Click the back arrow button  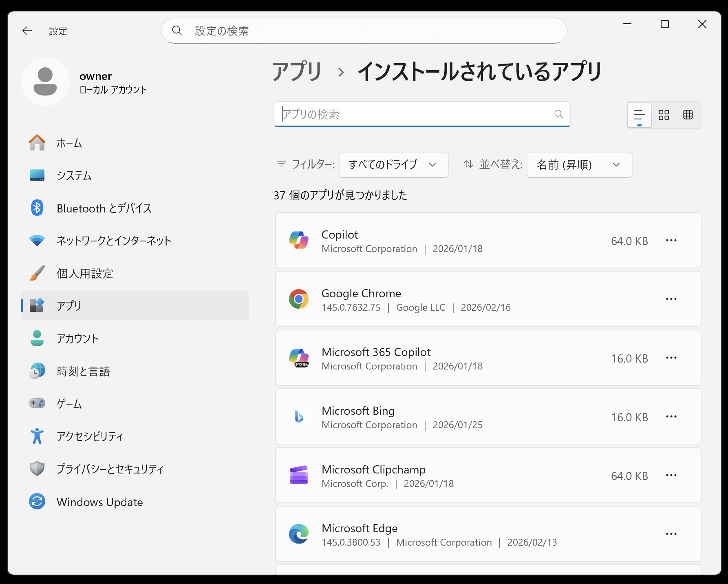pos(27,31)
